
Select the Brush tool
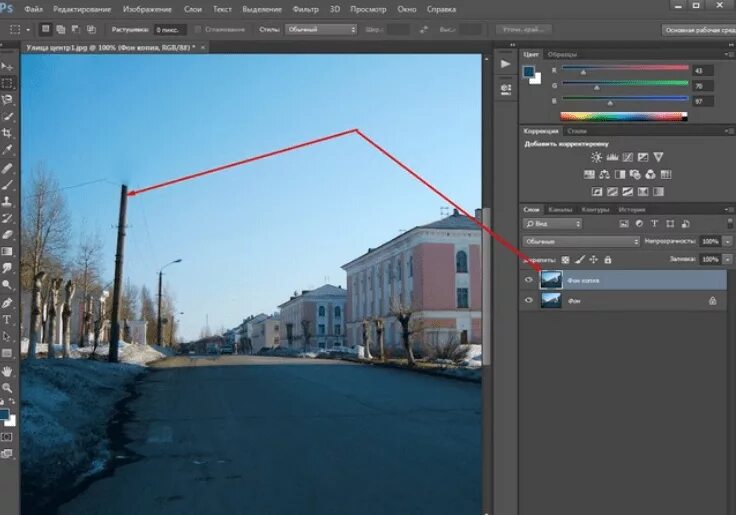[x=7, y=185]
